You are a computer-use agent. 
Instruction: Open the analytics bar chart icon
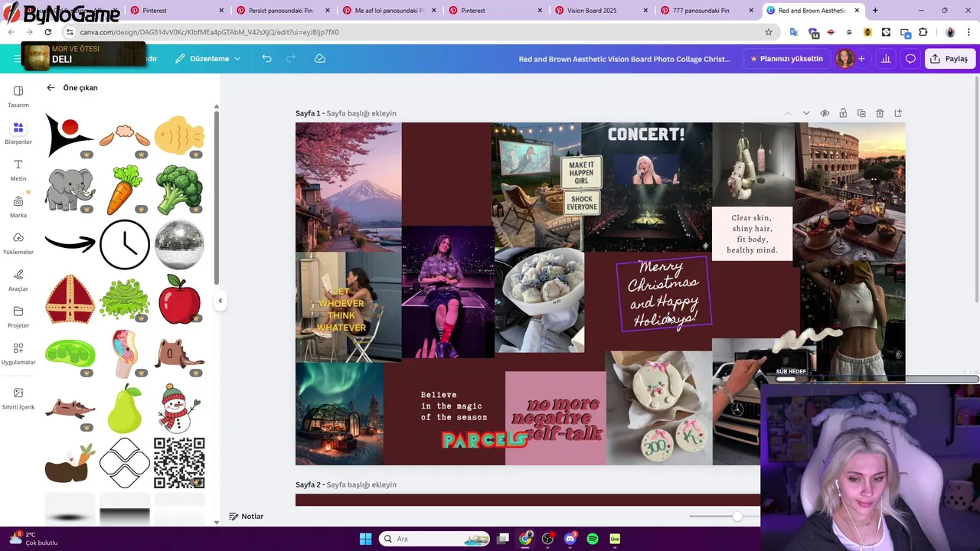click(886, 59)
